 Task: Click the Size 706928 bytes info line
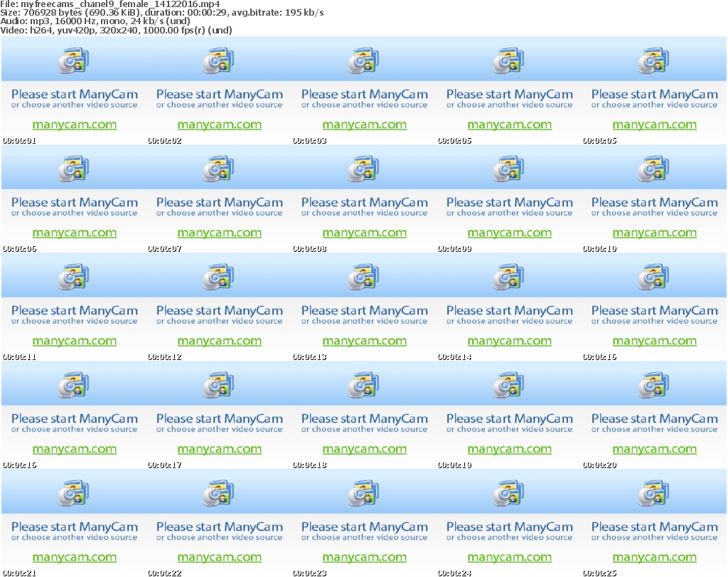[162, 13]
